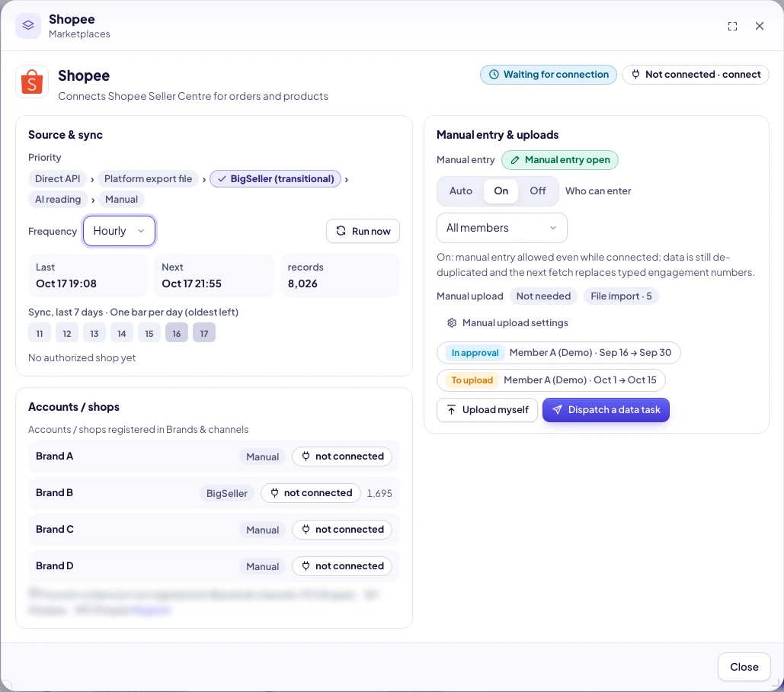Click the orange Shopee logo
The height and width of the screenshot is (692, 784).
[32, 82]
